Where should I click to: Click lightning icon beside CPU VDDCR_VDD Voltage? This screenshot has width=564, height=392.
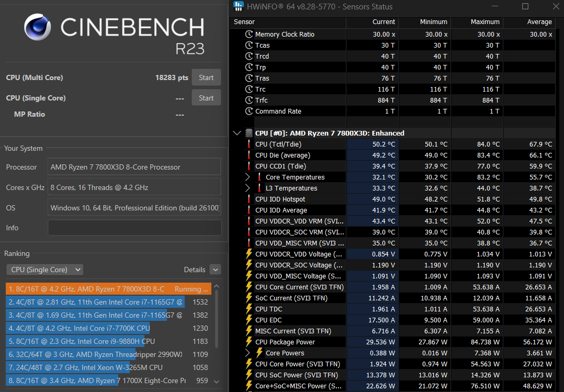pos(249,254)
